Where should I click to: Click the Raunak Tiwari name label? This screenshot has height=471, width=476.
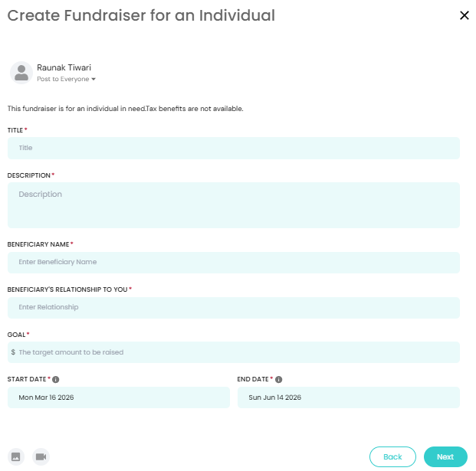coord(64,67)
